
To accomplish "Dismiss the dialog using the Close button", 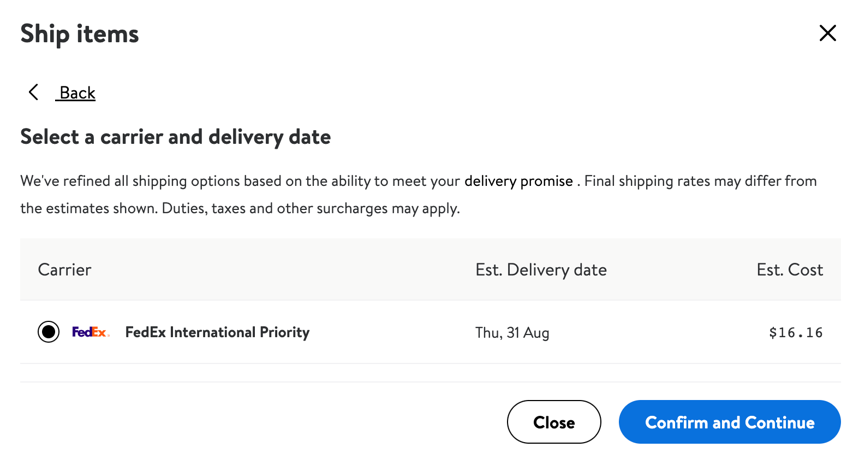I will coord(554,422).
